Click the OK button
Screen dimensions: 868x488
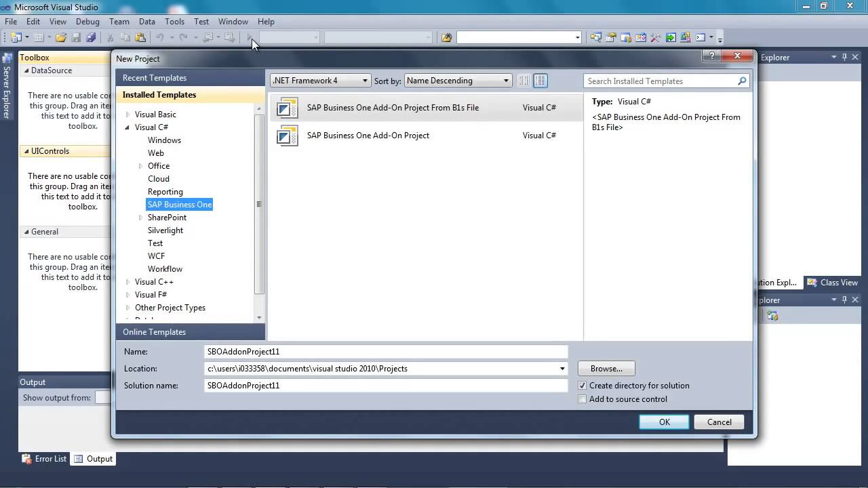[665, 422]
